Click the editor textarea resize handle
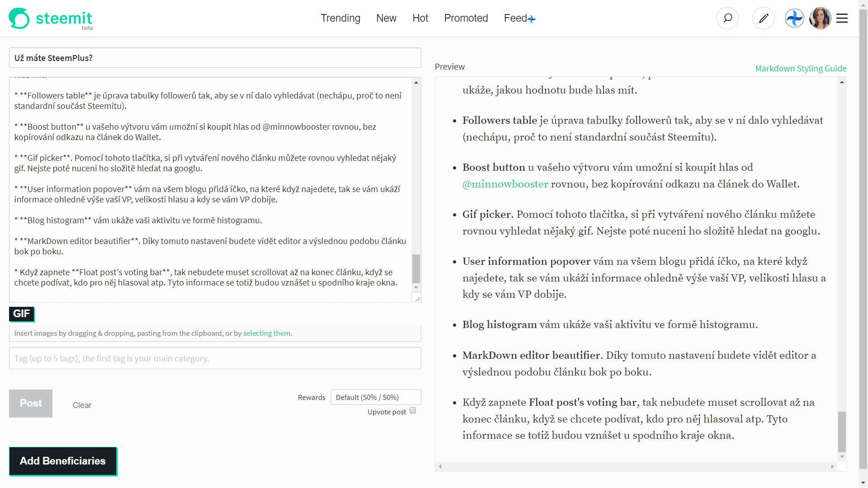This screenshot has width=868, height=488. 417,298
